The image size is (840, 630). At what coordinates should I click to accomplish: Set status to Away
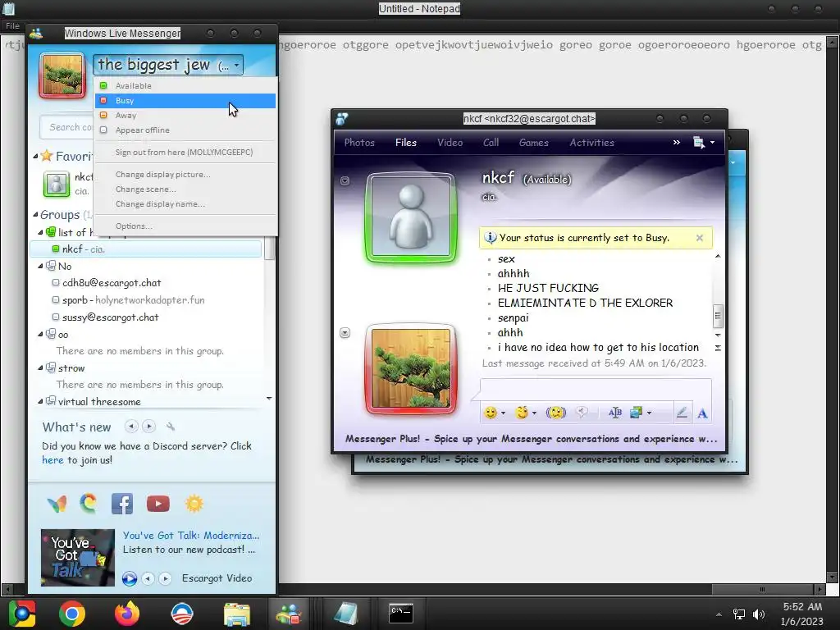click(x=185, y=115)
